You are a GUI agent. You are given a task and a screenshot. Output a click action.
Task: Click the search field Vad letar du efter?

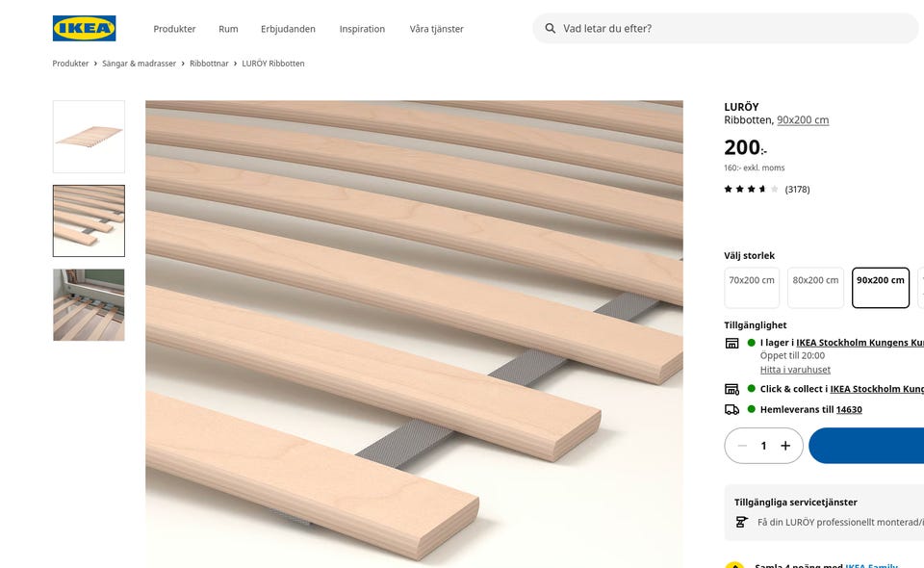pyautogui.click(x=726, y=28)
